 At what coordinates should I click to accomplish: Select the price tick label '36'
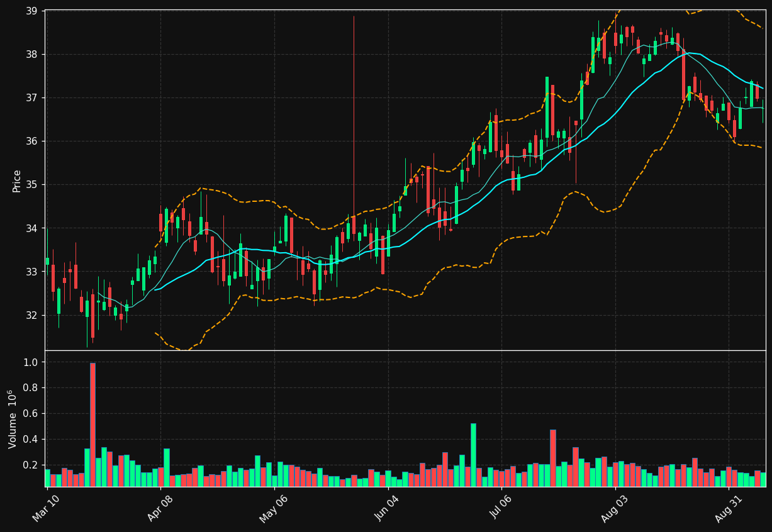coord(31,141)
